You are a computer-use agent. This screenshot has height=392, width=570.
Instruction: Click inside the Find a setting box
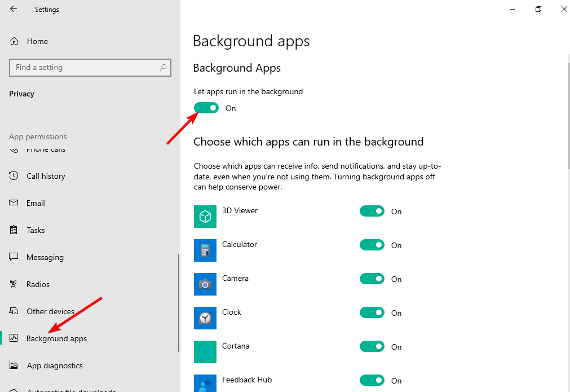90,67
